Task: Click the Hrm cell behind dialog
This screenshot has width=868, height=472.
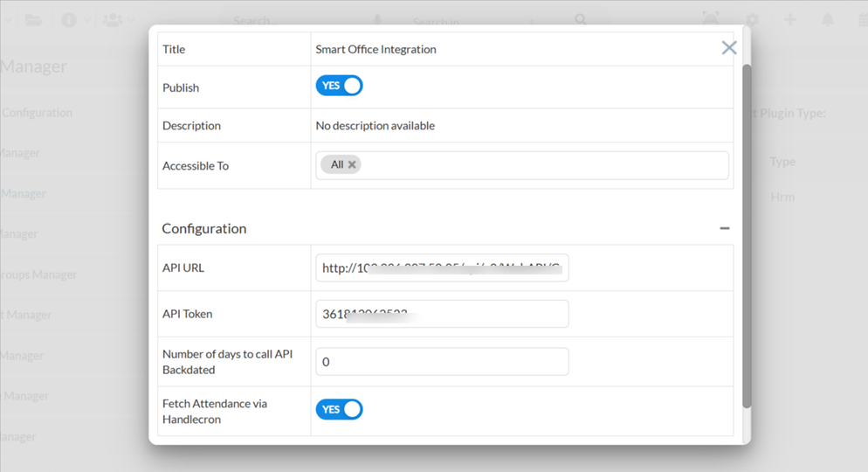Action: pos(782,198)
